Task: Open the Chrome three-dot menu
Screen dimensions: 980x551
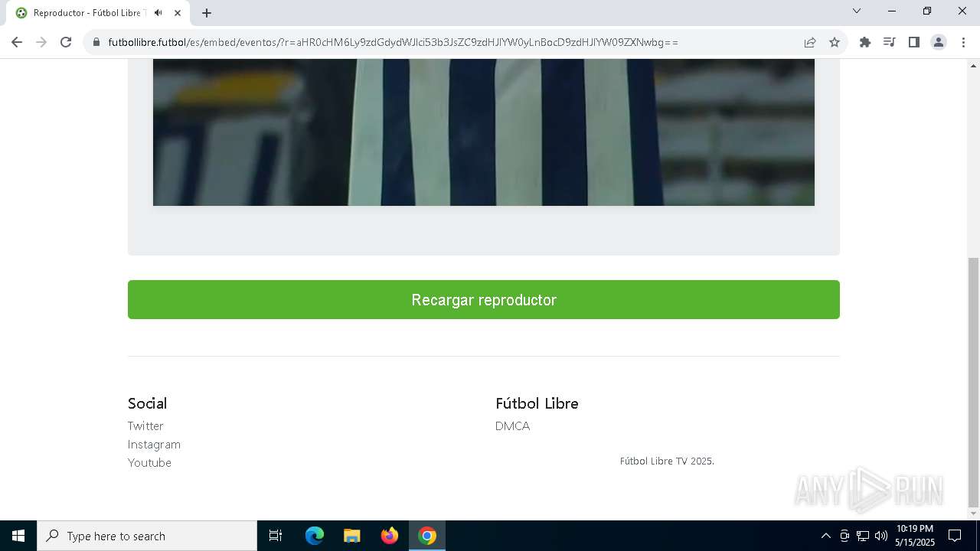Action: tap(963, 42)
